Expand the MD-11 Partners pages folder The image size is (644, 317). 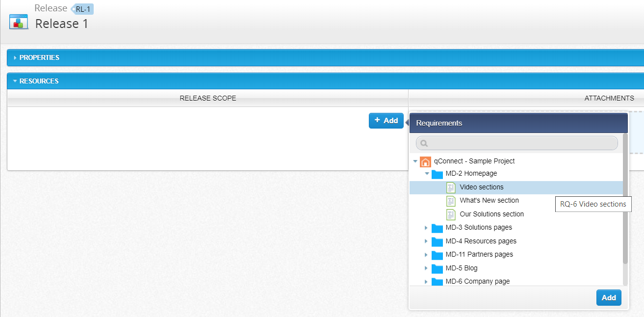point(426,255)
